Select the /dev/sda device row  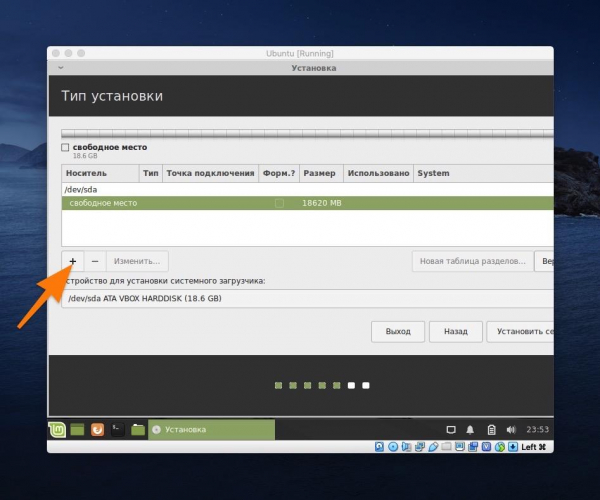(x=308, y=190)
